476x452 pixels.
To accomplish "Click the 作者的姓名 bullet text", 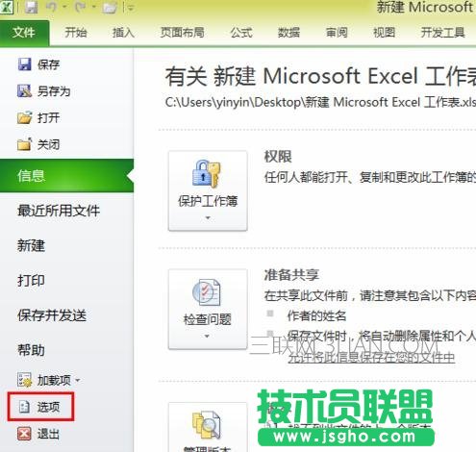I will tap(316, 315).
